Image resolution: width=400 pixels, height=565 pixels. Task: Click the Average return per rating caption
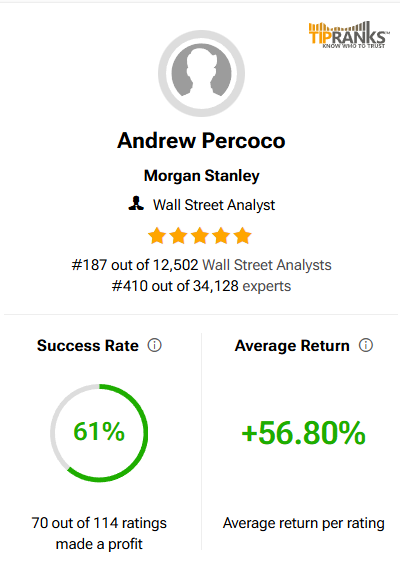click(303, 523)
